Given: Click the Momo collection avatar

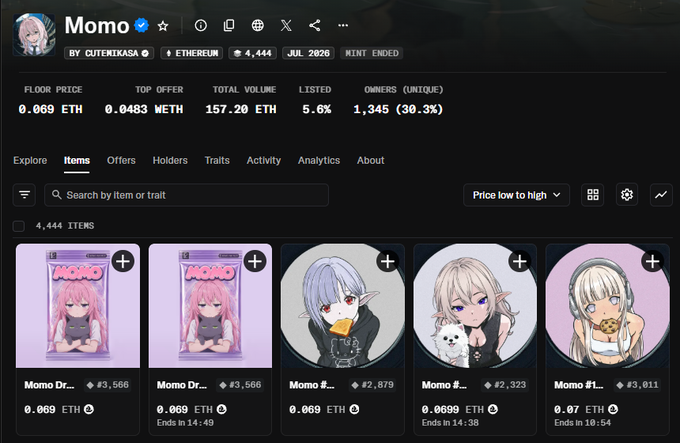Looking at the screenshot, I should pyautogui.click(x=34, y=35).
